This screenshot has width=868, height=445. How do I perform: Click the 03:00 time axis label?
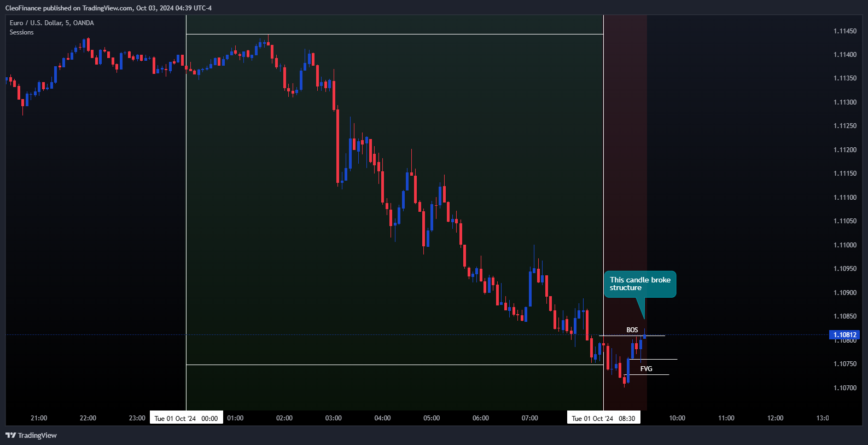click(334, 418)
